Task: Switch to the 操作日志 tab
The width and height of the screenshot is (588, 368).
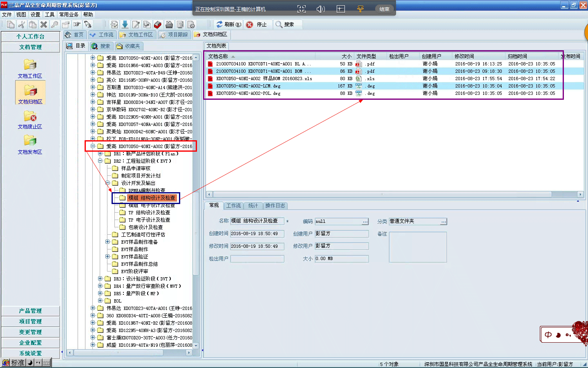Action: (x=275, y=206)
